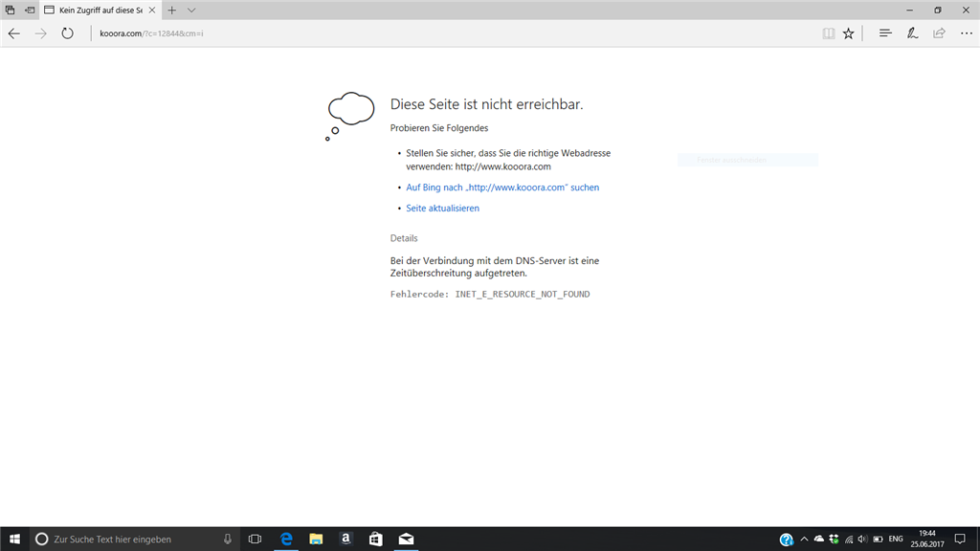Open Microsoft Edge from taskbar
980x551 pixels.
(286, 540)
